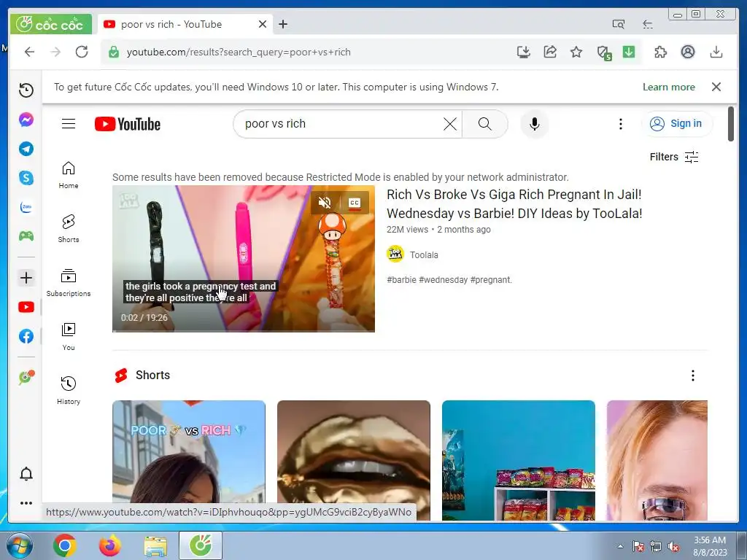747x560 pixels.
Task: Open Home in YouTube sidebar
Action: click(69, 175)
